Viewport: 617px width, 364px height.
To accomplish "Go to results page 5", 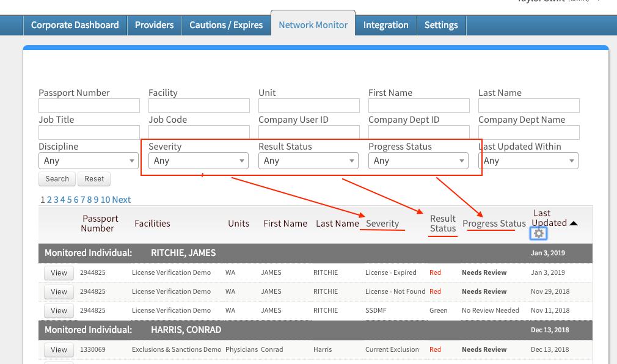I will [69, 200].
